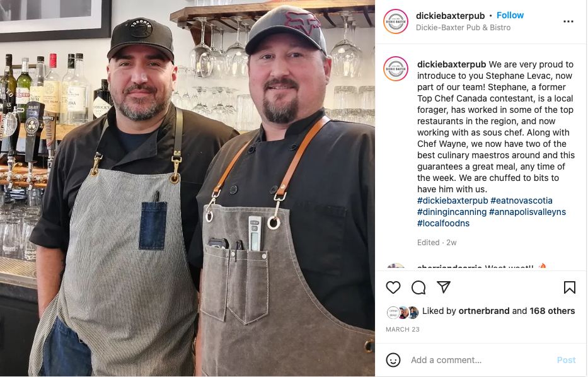The image size is (588, 377).
Task: Open the #eatnovascotia hashtag
Action: [521, 200]
